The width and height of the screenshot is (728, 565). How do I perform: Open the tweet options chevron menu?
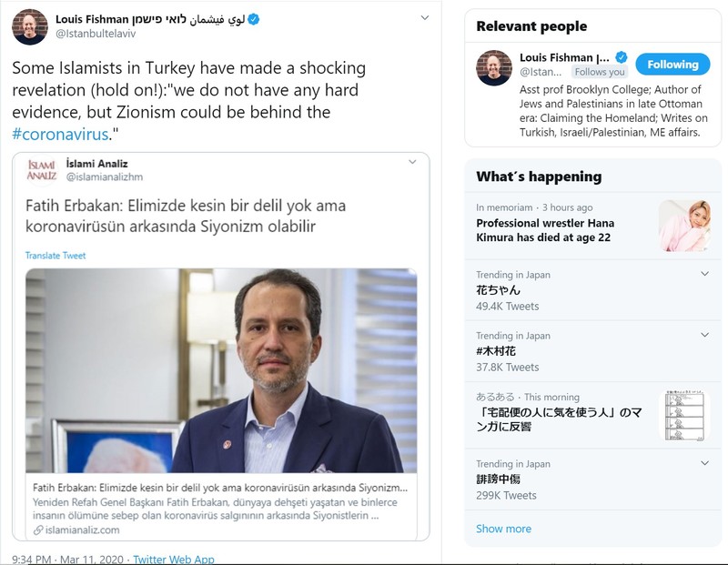425,18
